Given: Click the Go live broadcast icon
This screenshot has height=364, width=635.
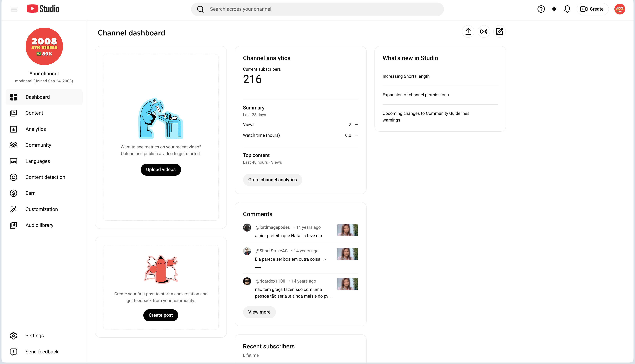Looking at the screenshot, I should pos(484,32).
